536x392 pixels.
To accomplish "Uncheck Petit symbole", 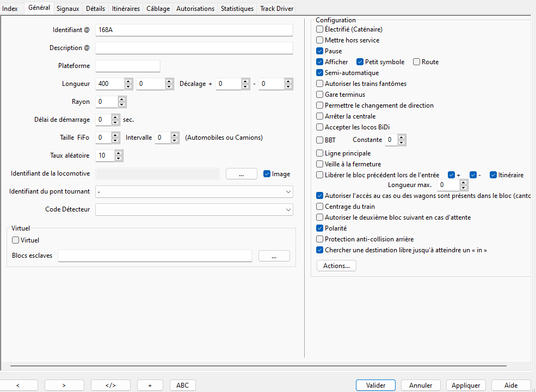I will tap(360, 62).
